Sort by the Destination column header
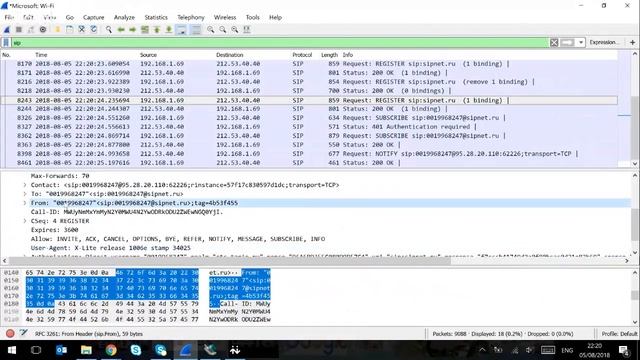 coord(229,55)
